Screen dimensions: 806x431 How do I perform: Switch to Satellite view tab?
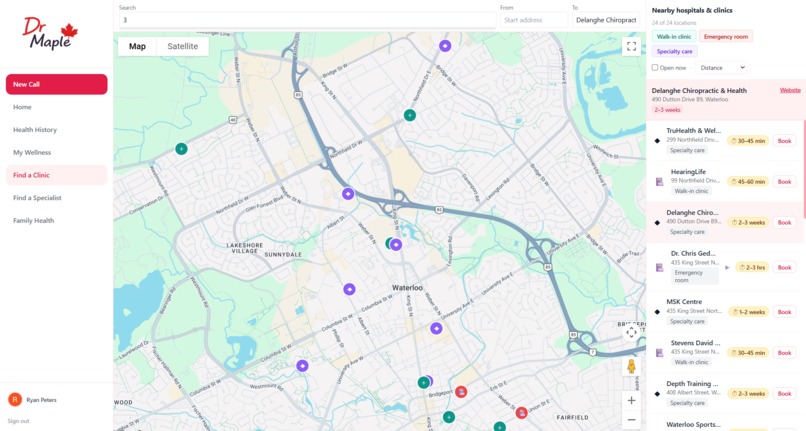coord(182,46)
